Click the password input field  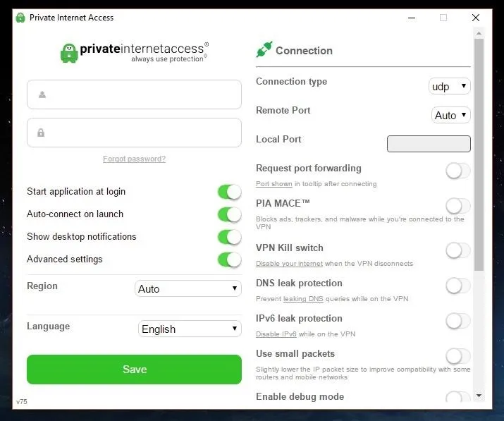tap(134, 133)
